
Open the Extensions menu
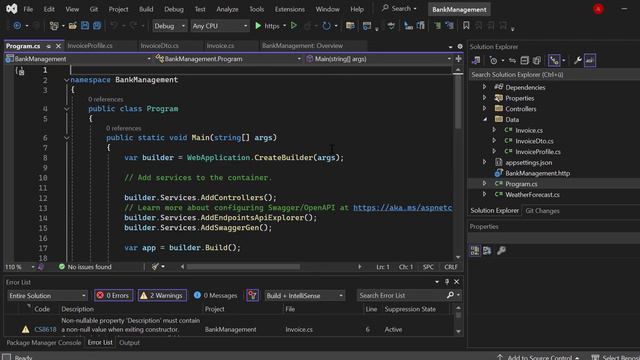(x=289, y=9)
